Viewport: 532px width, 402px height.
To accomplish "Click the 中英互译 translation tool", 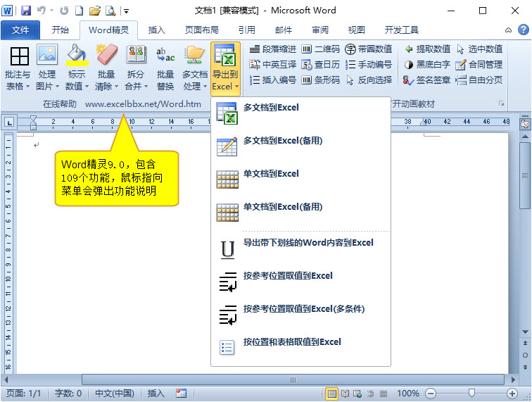I will (273, 65).
